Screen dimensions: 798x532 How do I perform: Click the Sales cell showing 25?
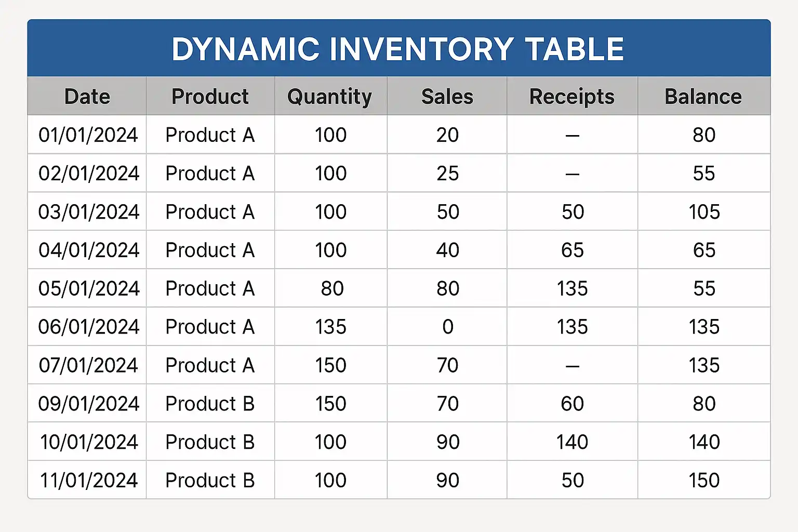tap(447, 174)
